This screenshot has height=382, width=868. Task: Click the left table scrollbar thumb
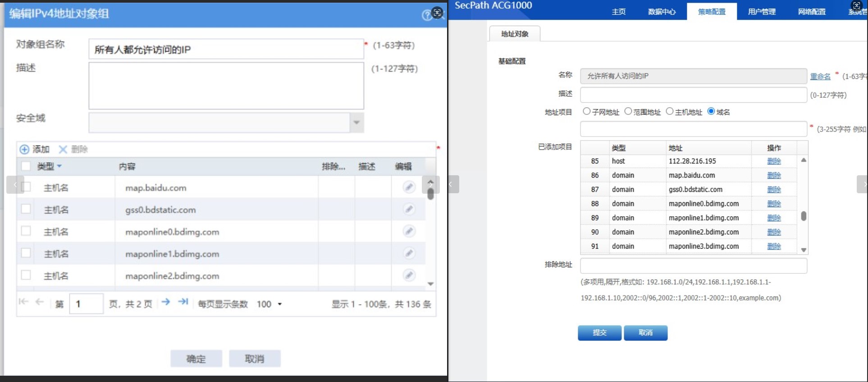click(430, 194)
